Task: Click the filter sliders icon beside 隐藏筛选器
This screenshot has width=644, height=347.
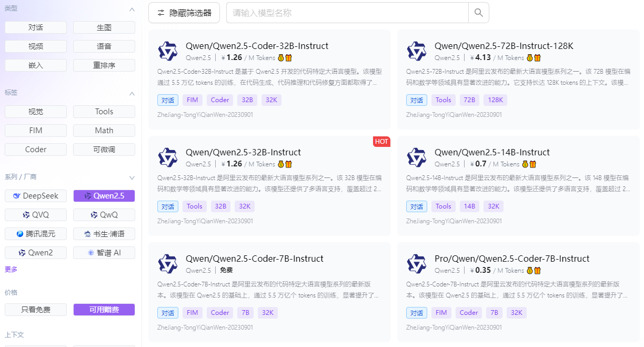Action: tap(162, 13)
